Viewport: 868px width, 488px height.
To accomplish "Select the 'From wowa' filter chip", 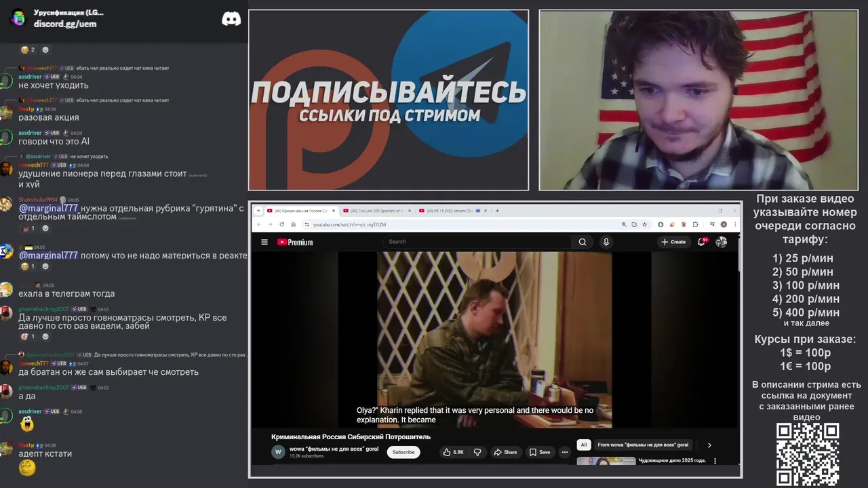I will pyautogui.click(x=643, y=445).
